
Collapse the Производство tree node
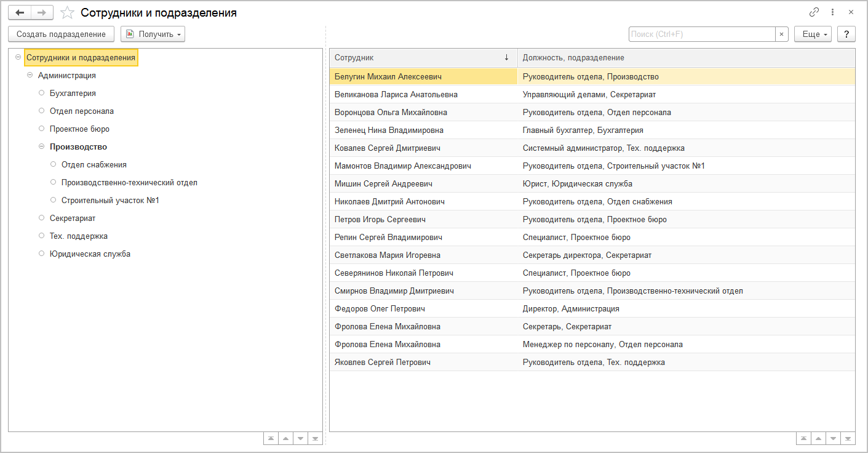42,147
